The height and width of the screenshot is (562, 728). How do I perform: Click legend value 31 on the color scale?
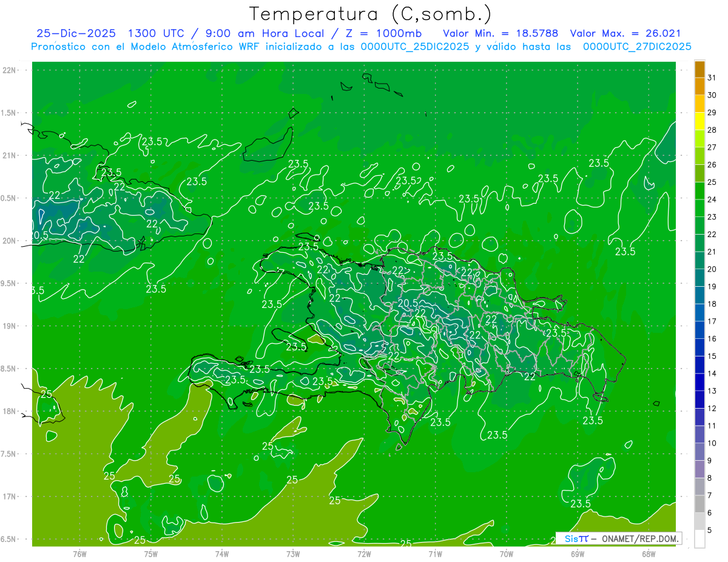click(712, 78)
